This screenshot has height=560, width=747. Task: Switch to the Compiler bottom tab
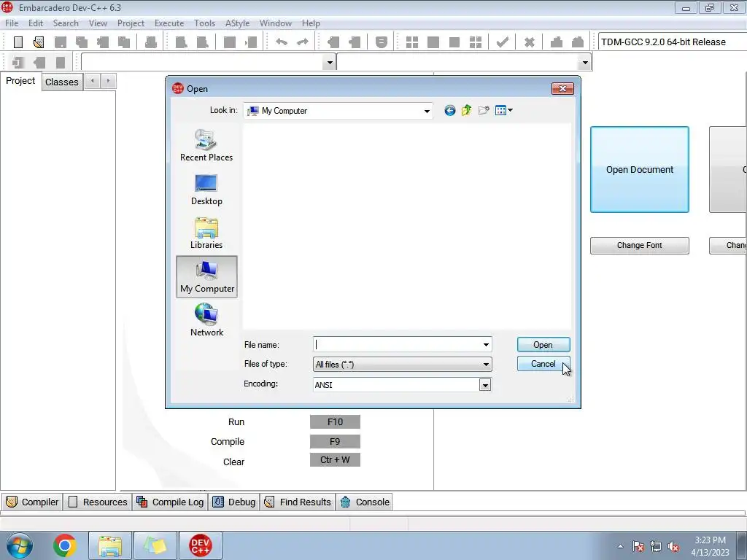(33, 502)
